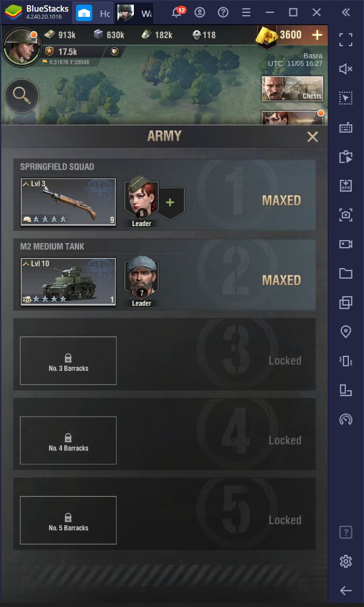Close the Army panel

[x=312, y=137]
